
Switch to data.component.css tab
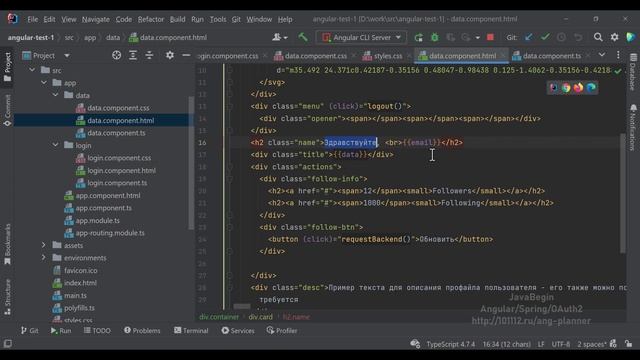[x=315, y=56]
